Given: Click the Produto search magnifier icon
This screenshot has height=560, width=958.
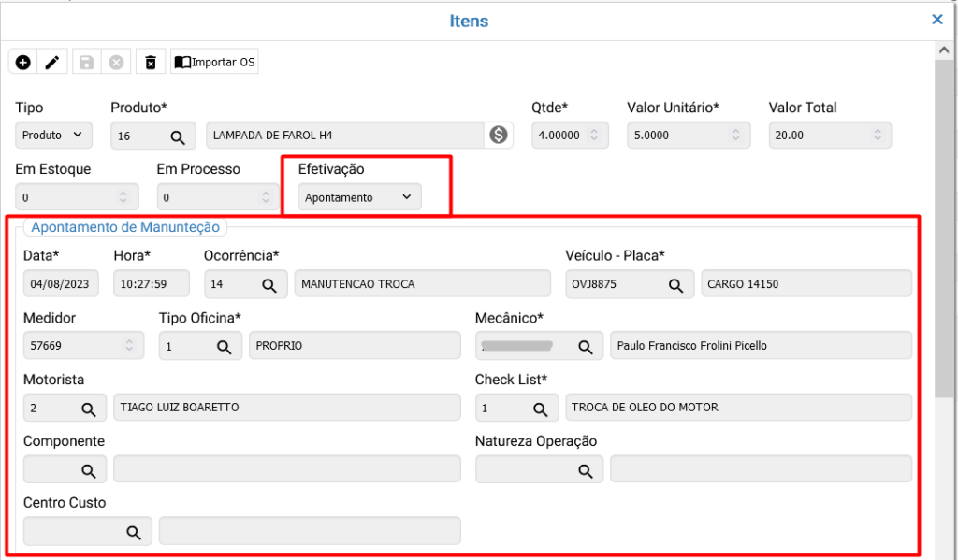Looking at the screenshot, I should pos(178,136).
